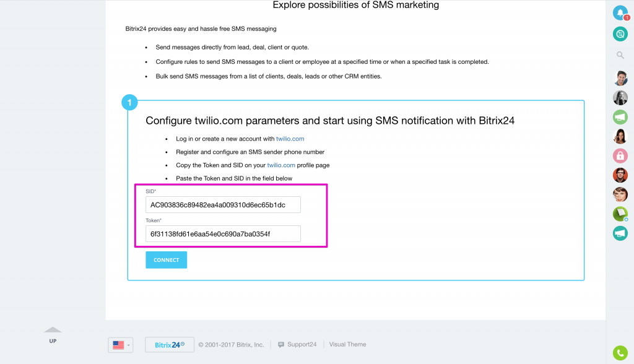The height and width of the screenshot is (364, 634).
Task: Open chat with bearded man avatar
Action: point(620,78)
